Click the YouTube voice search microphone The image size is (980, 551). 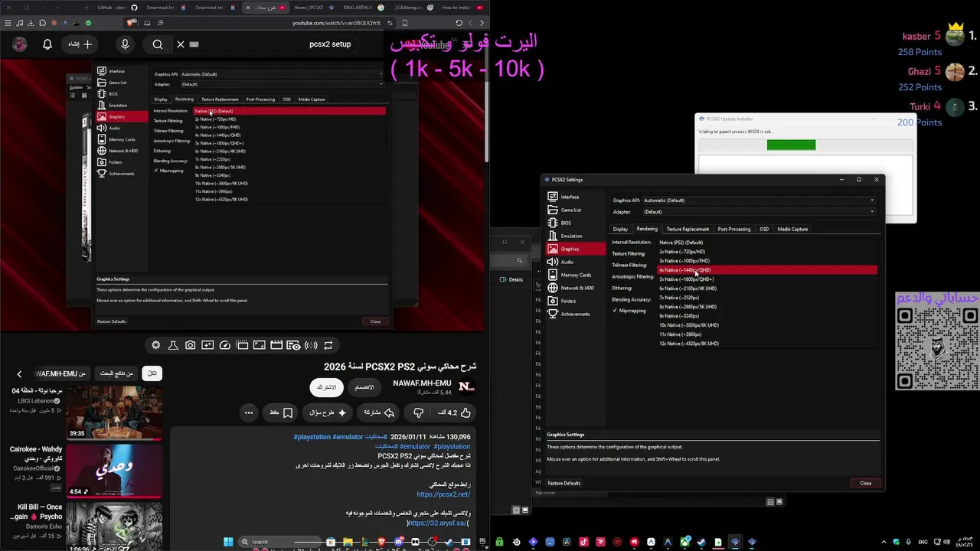pos(125,44)
